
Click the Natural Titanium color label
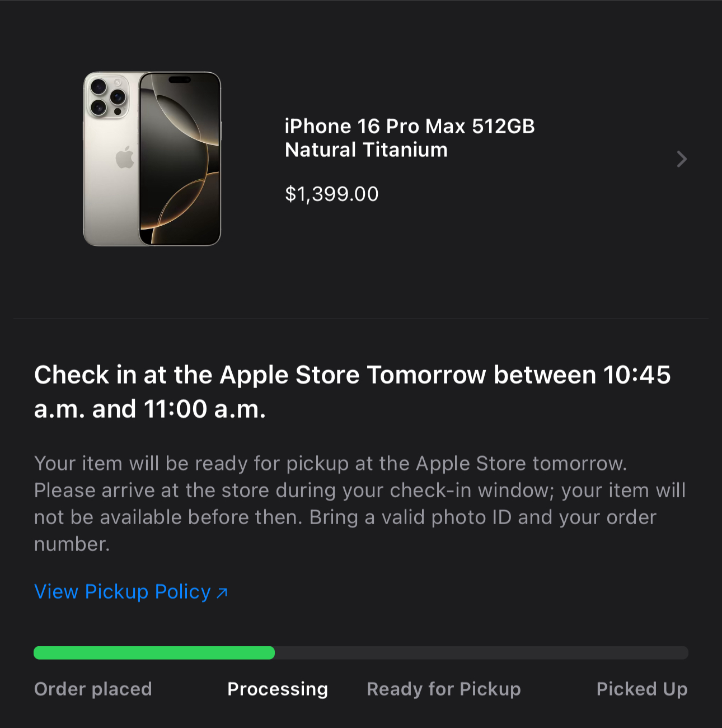(366, 150)
